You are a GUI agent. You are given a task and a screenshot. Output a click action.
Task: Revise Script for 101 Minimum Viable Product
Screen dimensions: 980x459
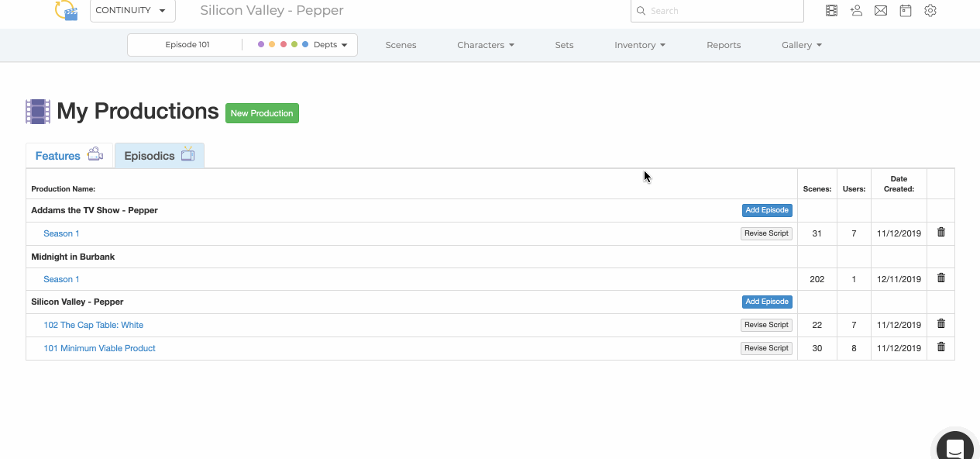pos(766,348)
